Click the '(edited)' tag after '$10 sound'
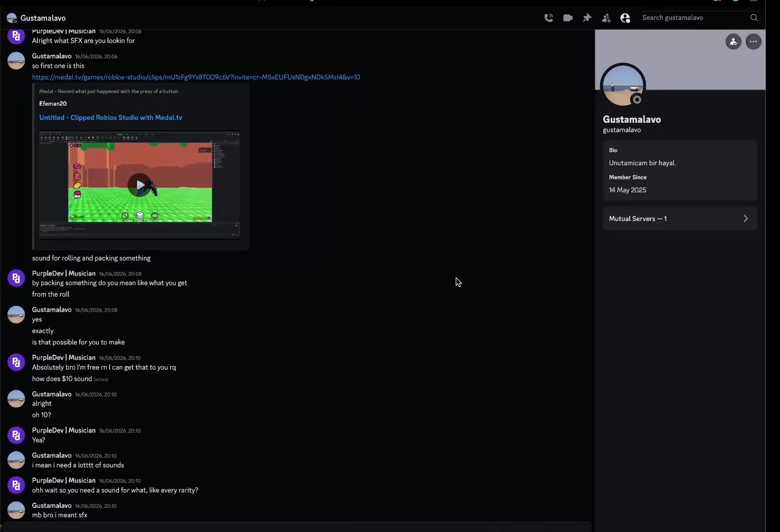780x532 pixels. 101,379
